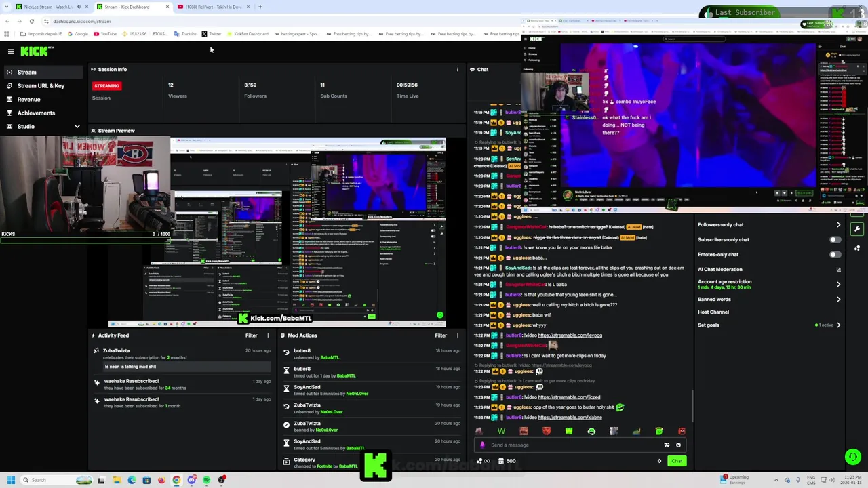Open the browser tab search dropdown

(x=7, y=7)
